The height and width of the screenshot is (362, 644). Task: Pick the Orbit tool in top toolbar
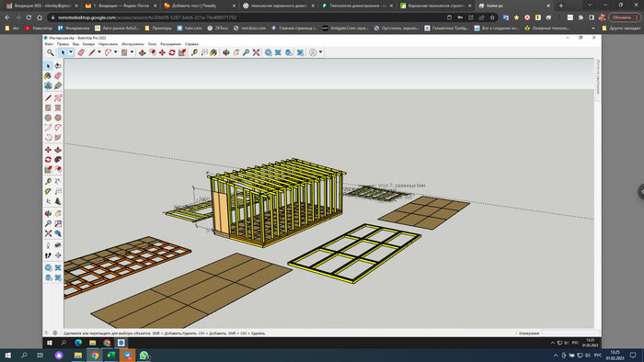(226, 52)
